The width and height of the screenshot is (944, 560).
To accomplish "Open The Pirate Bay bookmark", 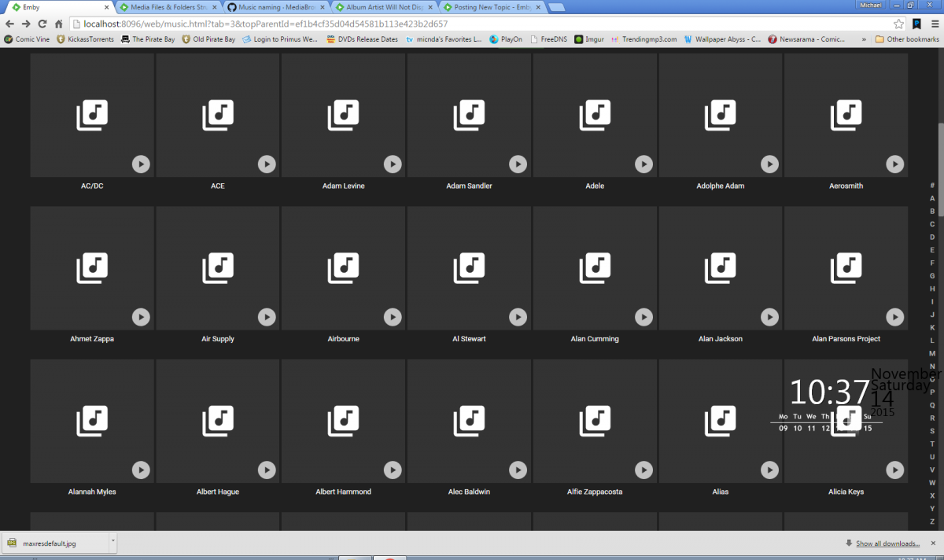I will tap(147, 39).
